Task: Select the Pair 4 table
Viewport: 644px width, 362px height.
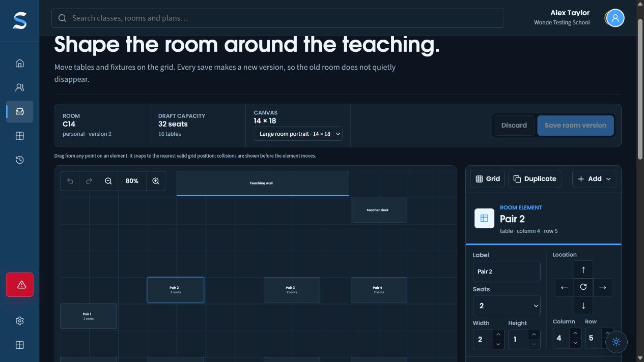Action: tap(379, 290)
